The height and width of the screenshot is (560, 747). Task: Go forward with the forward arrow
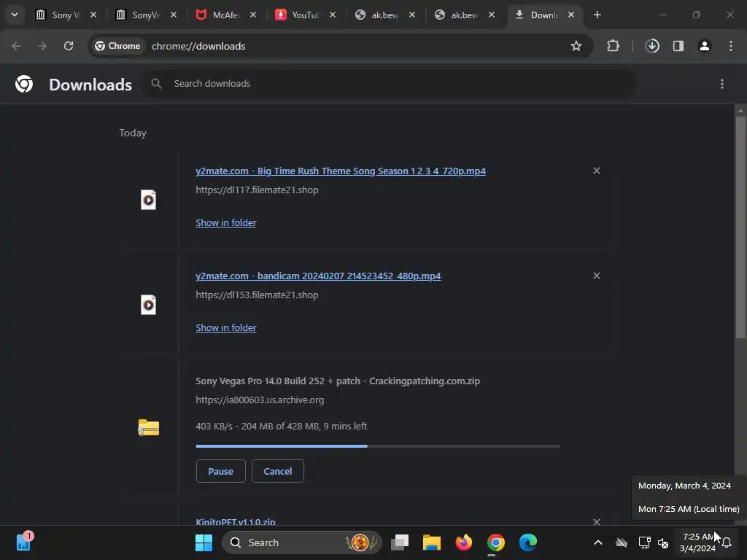(42, 46)
